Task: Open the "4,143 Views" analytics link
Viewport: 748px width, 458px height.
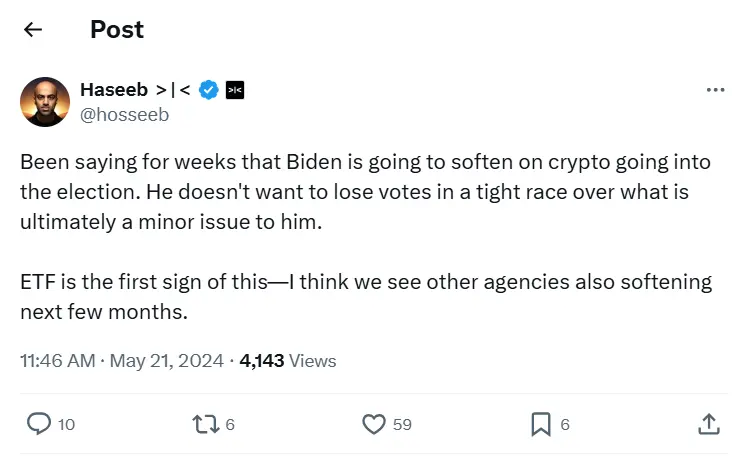Action: [x=288, y=361]
